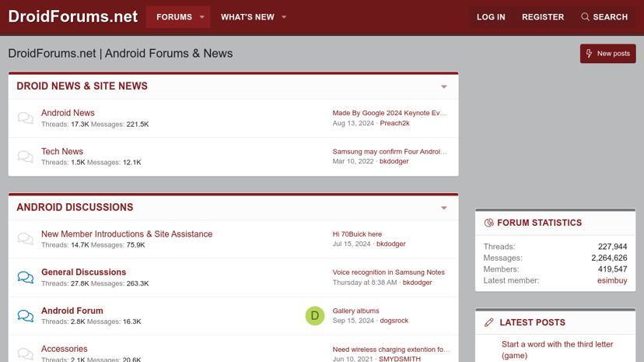
Task: Open the What's New tab
Action: [247, 17]
